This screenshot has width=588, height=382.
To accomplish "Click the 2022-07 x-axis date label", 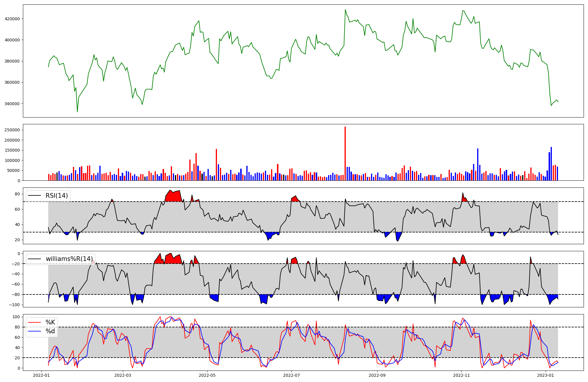I will click(291, 375).
